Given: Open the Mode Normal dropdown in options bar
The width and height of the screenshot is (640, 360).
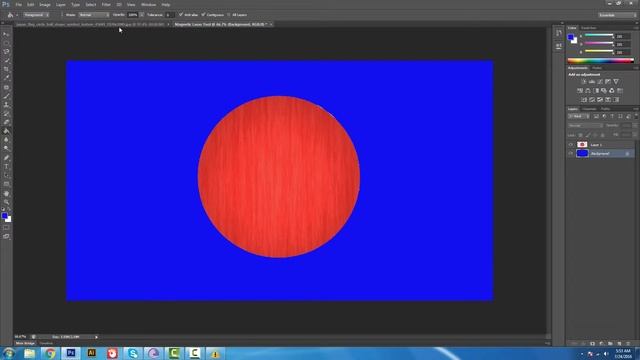Looking at the screenshot, I should 93,15.
